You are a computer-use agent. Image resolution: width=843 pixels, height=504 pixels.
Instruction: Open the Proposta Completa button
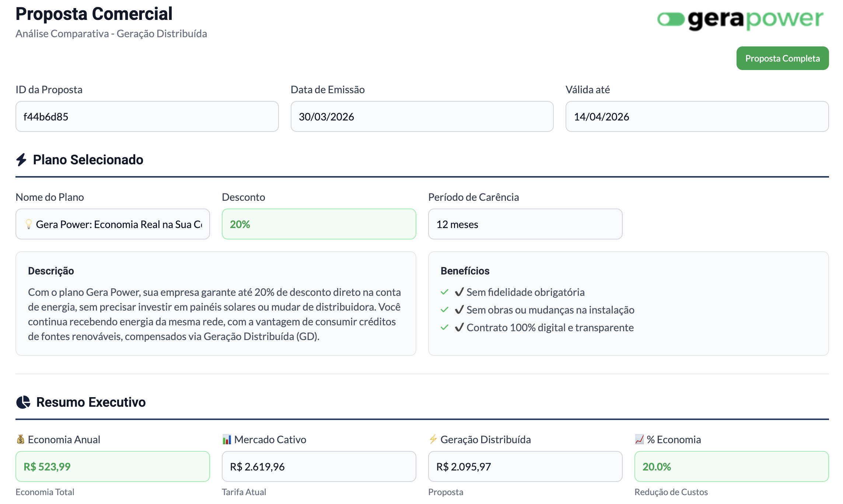[783, 58]
